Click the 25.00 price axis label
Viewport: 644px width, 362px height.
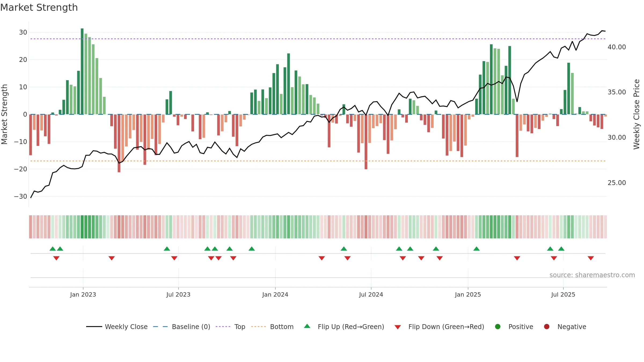coord(617,183)
